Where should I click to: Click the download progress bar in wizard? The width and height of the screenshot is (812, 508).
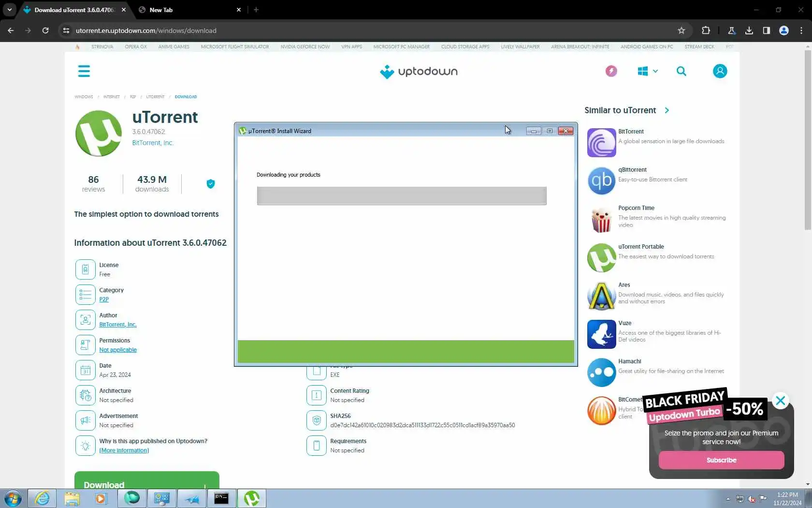pos(402,196)
